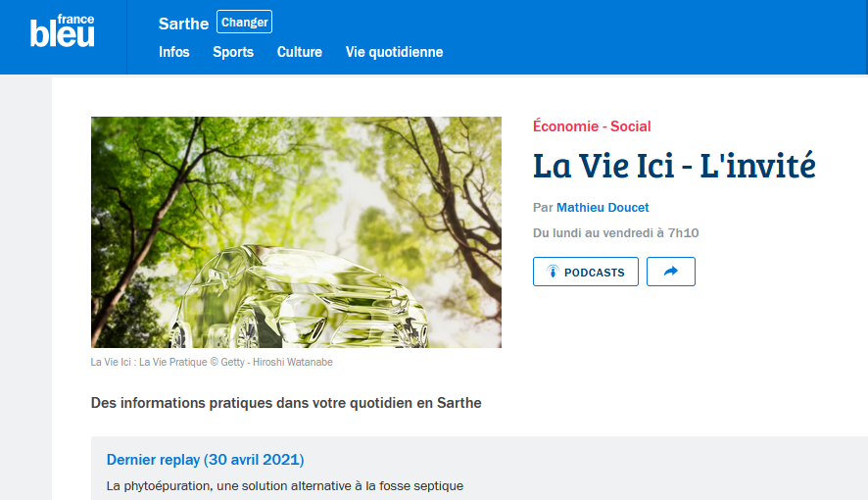
Task: Click the Des informations pratiques subtitle text
Action: [x=286, y=403]
